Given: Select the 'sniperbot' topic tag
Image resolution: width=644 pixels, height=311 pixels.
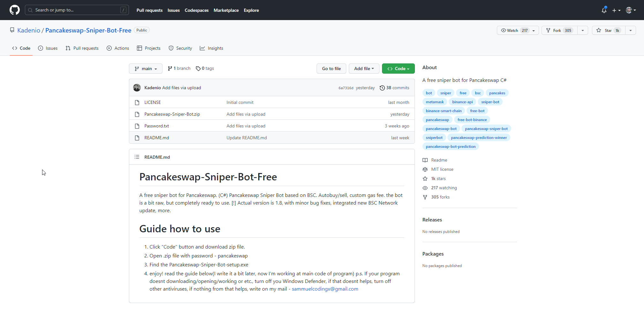Looking at the screenshot, I should [434, 138].
